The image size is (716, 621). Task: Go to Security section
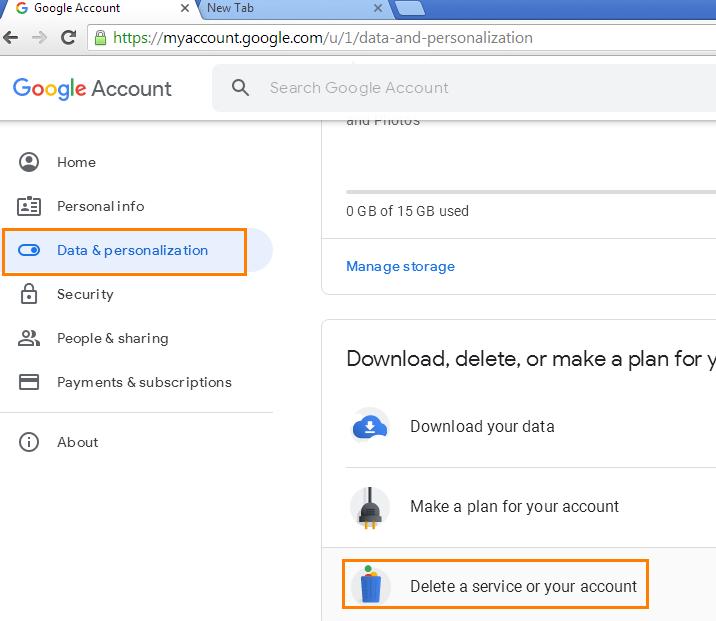point(136,294)
